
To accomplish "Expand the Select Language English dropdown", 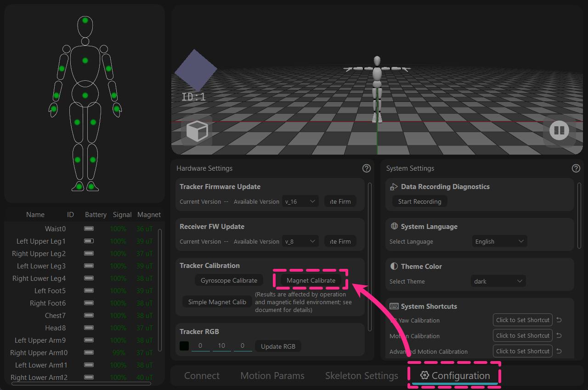I will coord(500,241).
